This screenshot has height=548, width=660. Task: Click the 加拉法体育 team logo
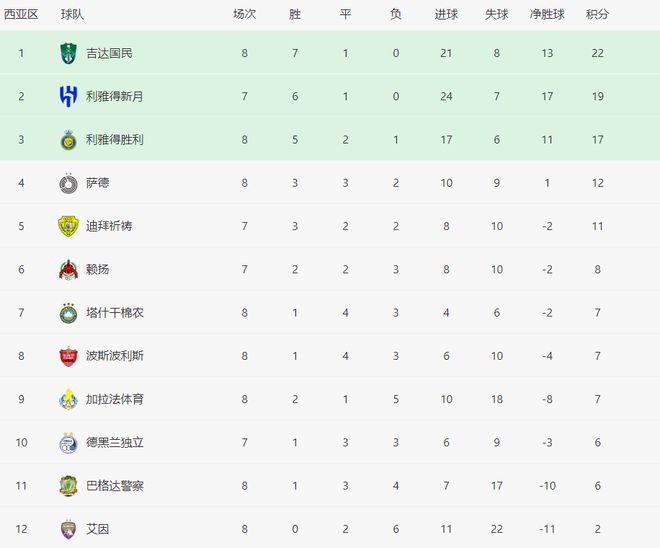pyautogui.click(x=68, y=399)
